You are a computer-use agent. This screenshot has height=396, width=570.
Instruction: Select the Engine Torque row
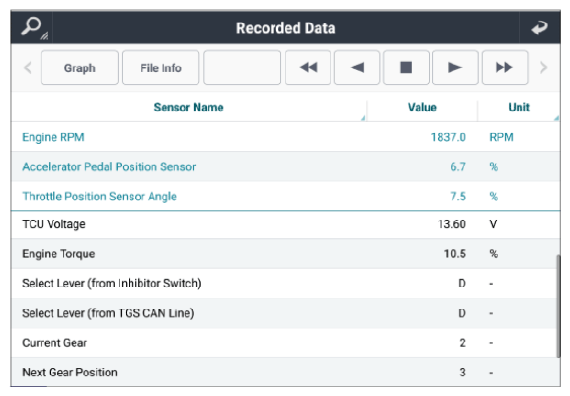coord(286,254)
